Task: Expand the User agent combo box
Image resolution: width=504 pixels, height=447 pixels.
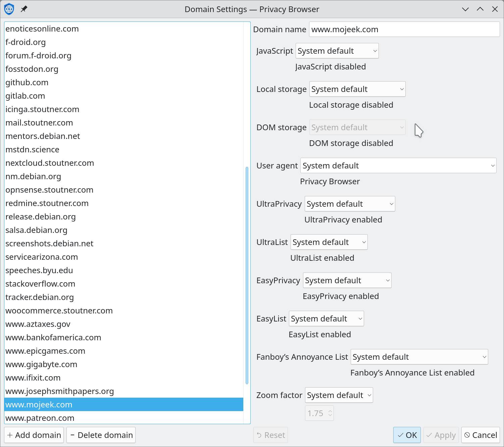Action: pyautogui.click(x=398, y=165)
